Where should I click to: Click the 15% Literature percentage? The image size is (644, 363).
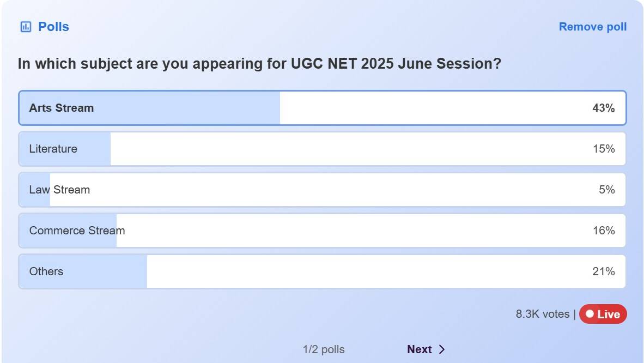pos(603,149)
